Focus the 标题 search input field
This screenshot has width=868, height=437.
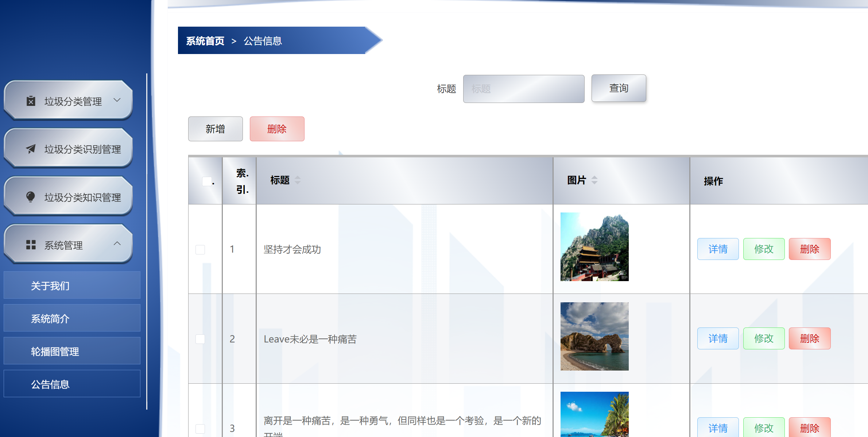click(524, 89)
